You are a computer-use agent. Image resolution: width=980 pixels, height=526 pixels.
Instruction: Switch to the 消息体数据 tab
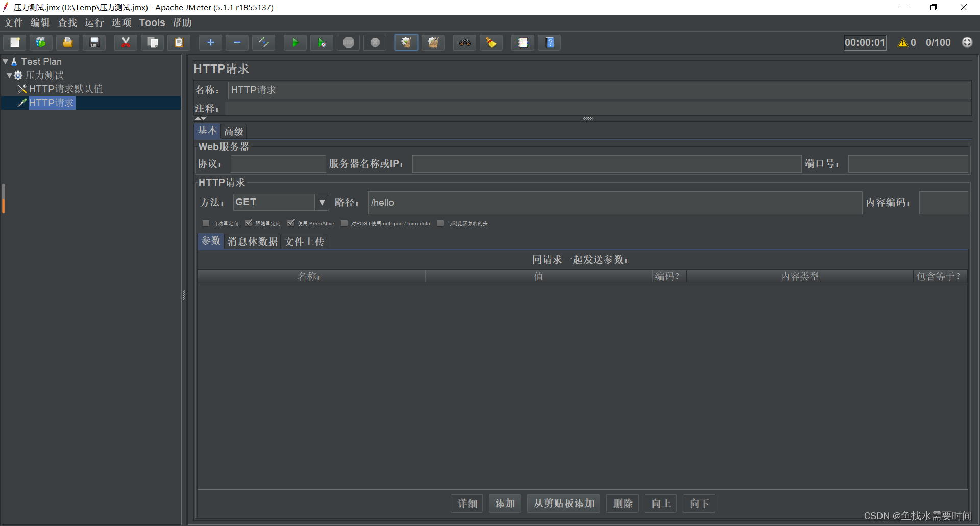click(x=253, y=242)
